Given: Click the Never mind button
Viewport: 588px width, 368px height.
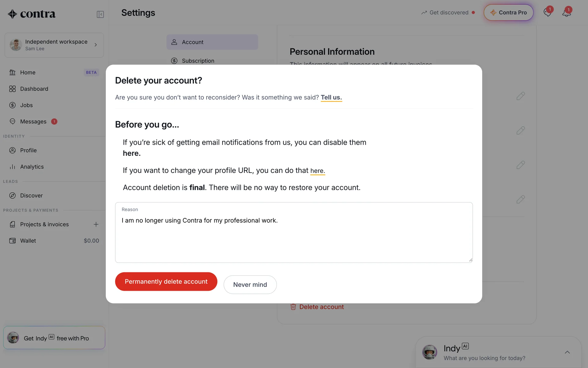Looking at the screenshot, I should tap(250, 285).
